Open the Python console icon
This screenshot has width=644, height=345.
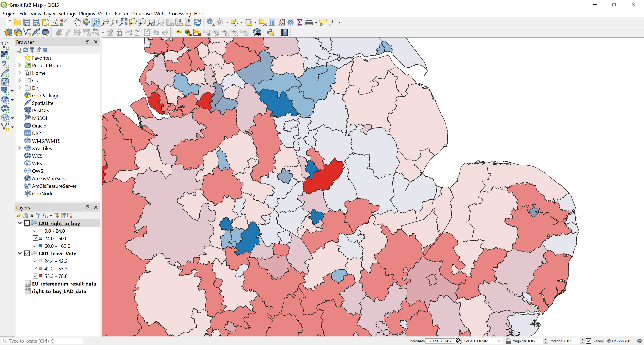coord(271,32)
